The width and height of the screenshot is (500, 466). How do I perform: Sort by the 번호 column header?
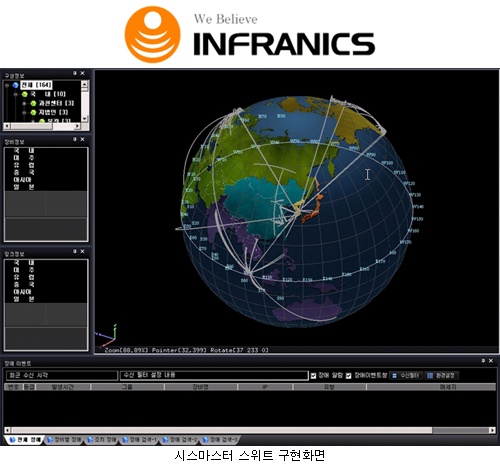(13, 387)
